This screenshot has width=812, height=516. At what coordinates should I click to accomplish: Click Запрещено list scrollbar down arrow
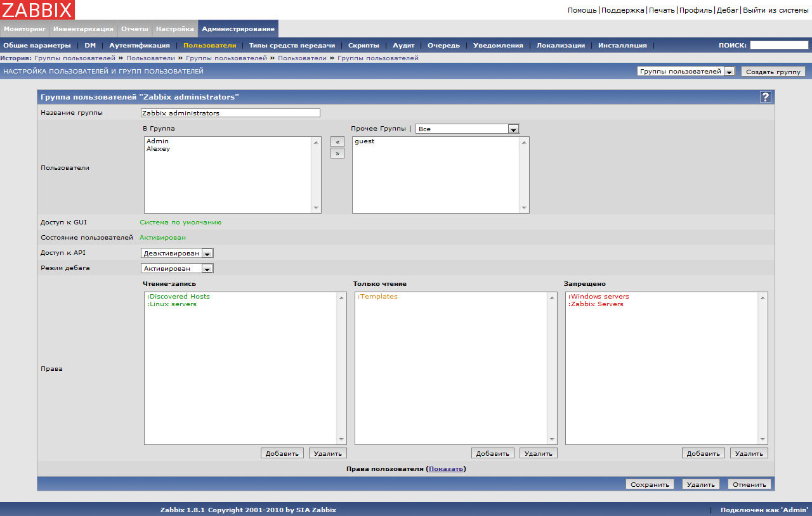[x=763, y=439]
